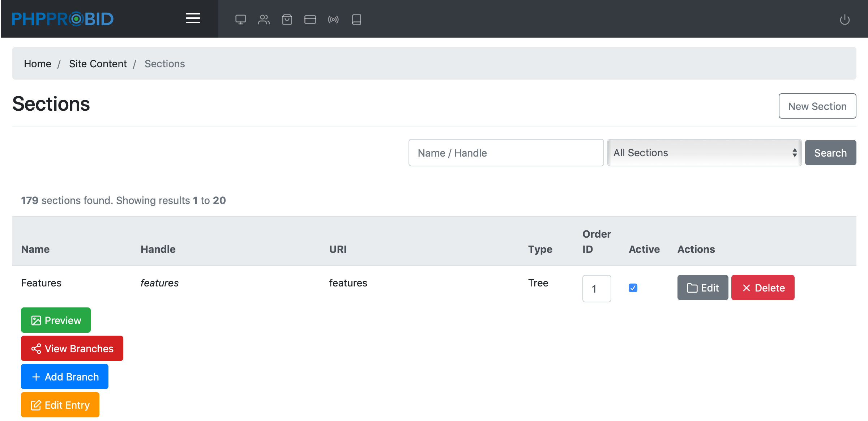Click the book icon in the navbar
Image resolution: width=868 pixels, height=421 pixels.
click(x=356, y=20)
